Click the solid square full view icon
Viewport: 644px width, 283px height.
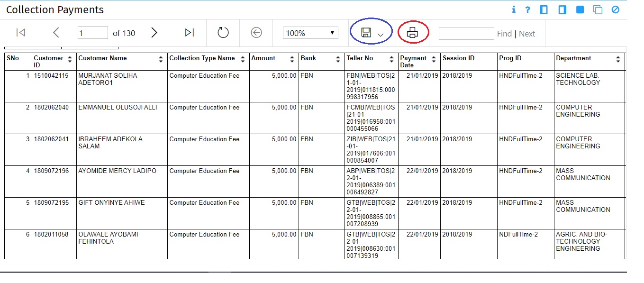tap(580, 9)
